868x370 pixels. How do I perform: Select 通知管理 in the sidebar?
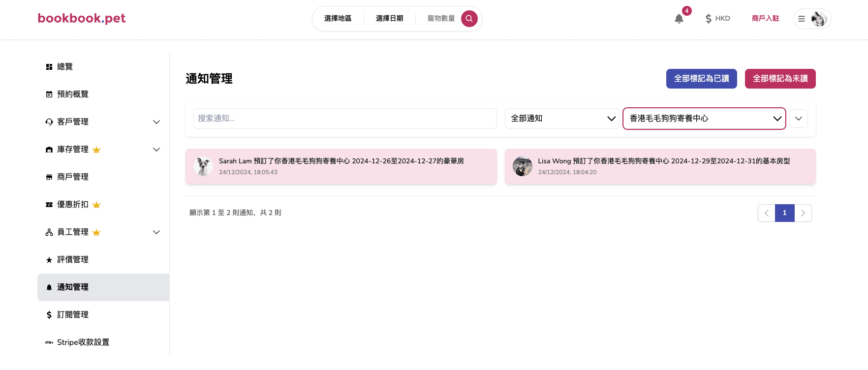[103, 287]
